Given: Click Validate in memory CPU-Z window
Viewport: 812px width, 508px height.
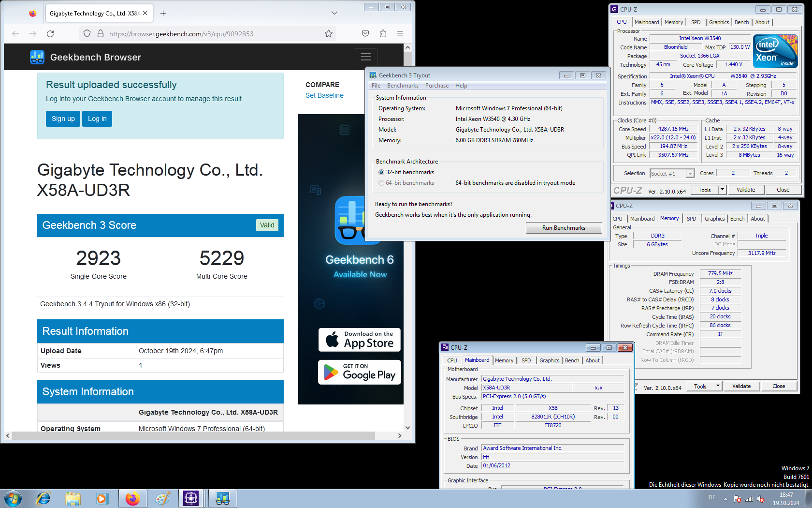Looking at the screenshot, I should tap(741, 386).
